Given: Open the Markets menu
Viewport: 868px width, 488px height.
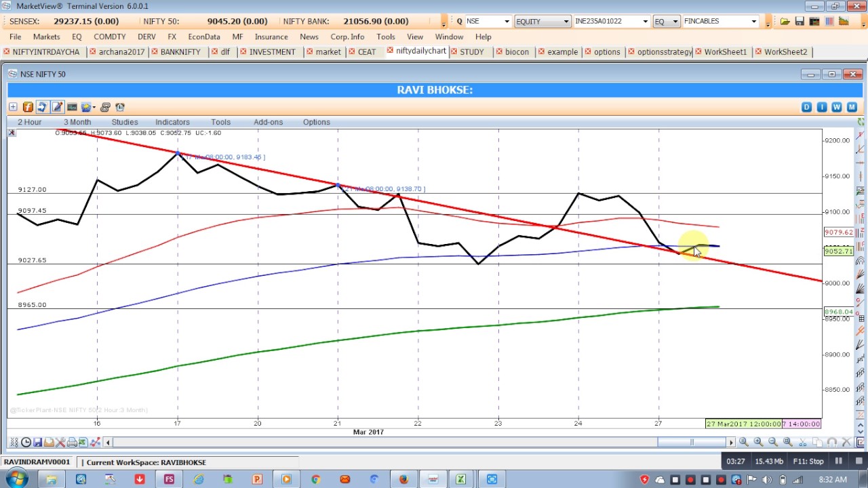Looking at the screenshot, I should click(47, 37).
